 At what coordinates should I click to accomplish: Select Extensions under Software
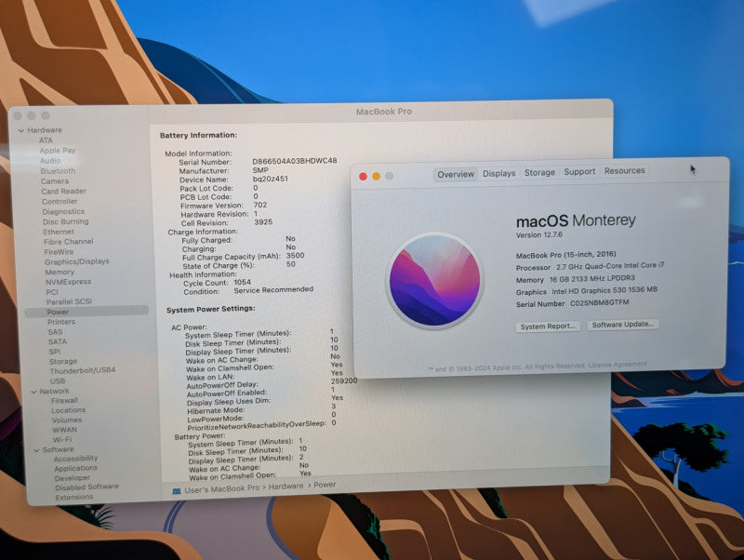[x=74, y=498]
